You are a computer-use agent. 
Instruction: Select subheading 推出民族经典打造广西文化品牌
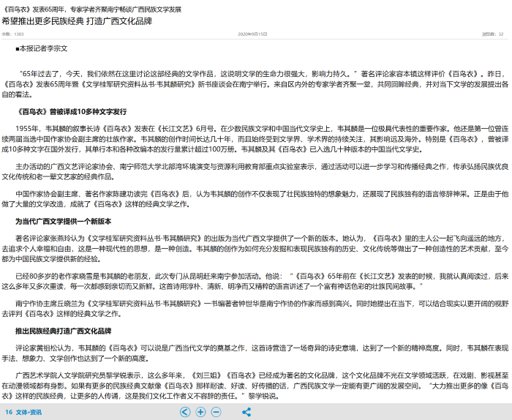click(x=64, y=331)
